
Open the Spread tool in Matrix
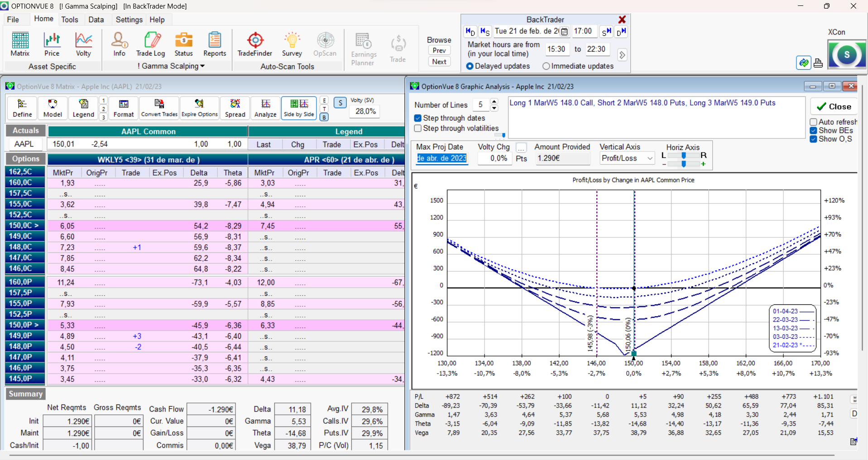click(x=235, y=108)
